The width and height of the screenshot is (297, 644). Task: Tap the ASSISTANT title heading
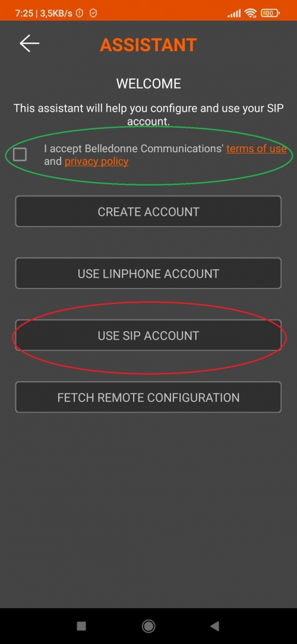[x=148, y=45]
